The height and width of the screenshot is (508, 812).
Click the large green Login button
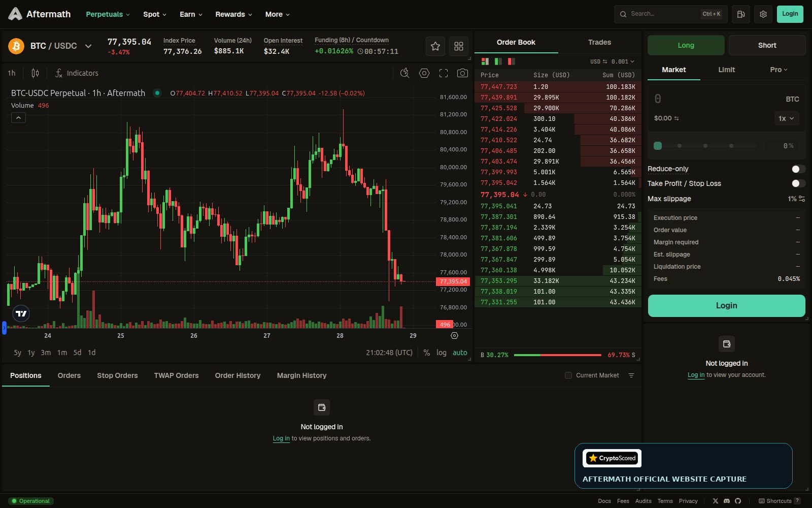point(726,306)
